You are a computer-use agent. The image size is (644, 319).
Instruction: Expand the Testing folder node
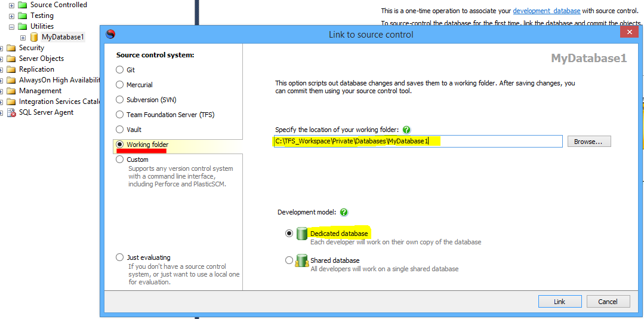point(11,16)
